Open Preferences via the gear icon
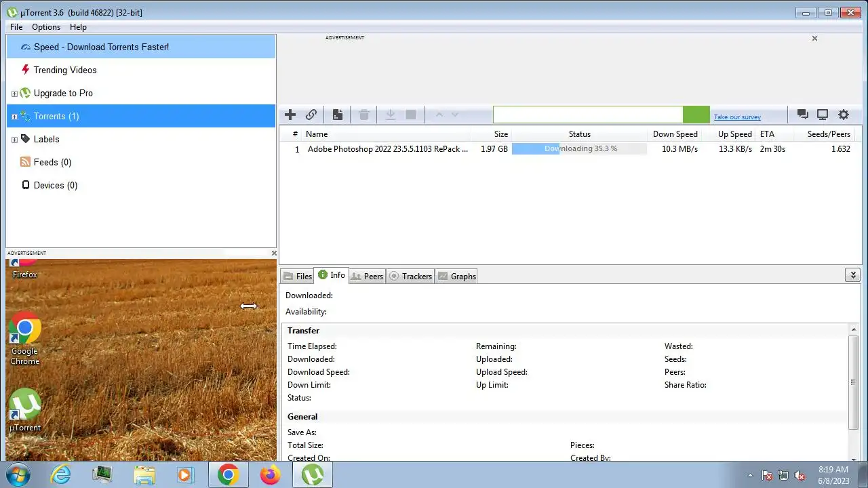868x488 pixels. click(x=844, y=115)
